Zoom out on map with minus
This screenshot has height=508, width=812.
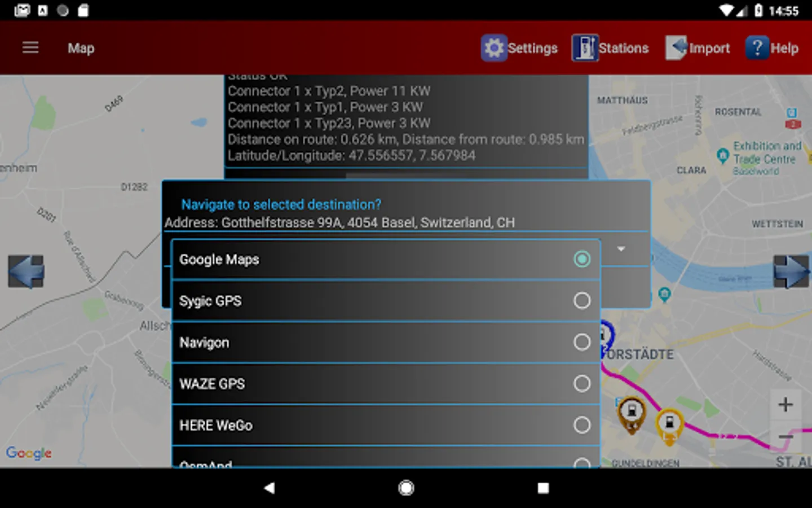click(x=785, y=437)
